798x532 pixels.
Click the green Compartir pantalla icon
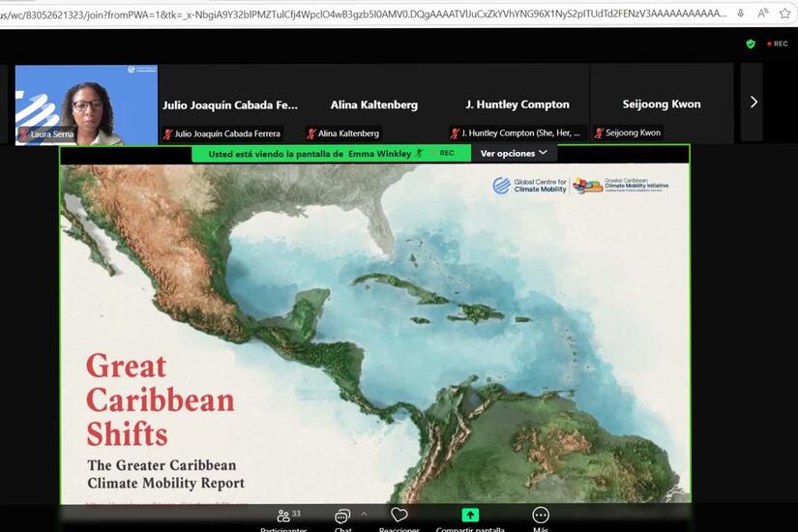[470, 517]
